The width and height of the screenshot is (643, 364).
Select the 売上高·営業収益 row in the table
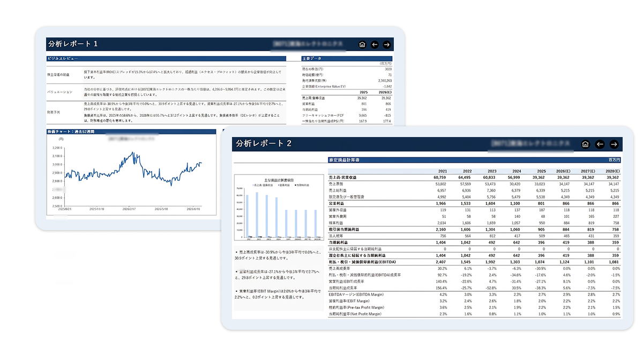(x=475, y=177)
